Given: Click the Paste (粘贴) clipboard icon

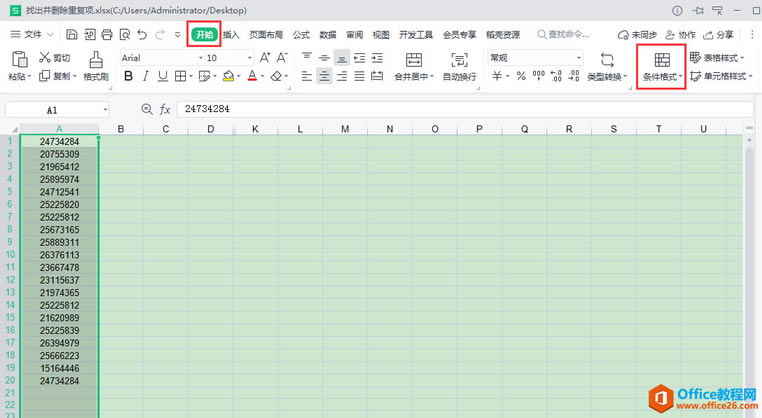Looking at the screenshot, I should (x=19, y=59).
